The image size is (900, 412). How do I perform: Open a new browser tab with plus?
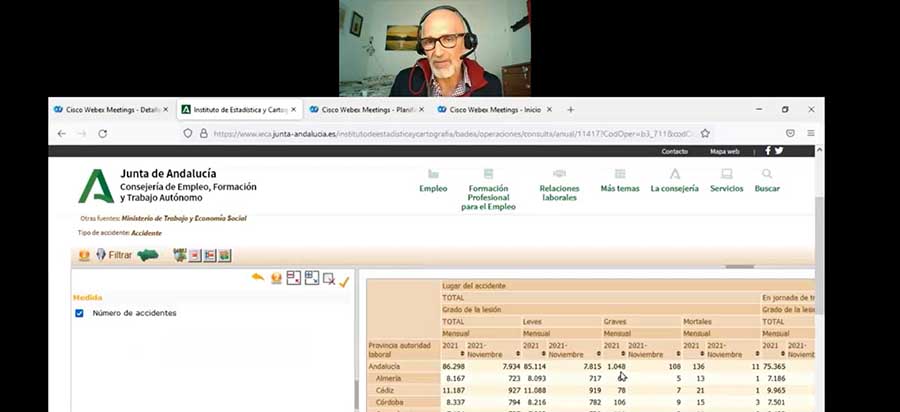[570, 110]
